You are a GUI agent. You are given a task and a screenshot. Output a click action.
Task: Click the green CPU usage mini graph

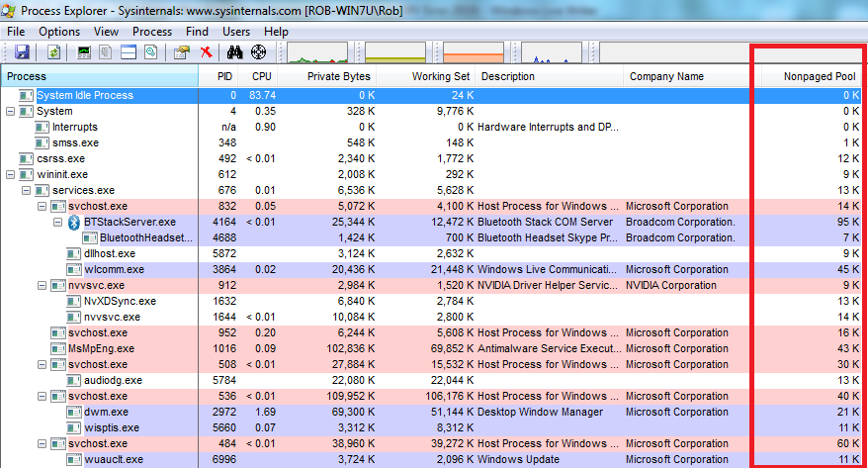[318, 51]
